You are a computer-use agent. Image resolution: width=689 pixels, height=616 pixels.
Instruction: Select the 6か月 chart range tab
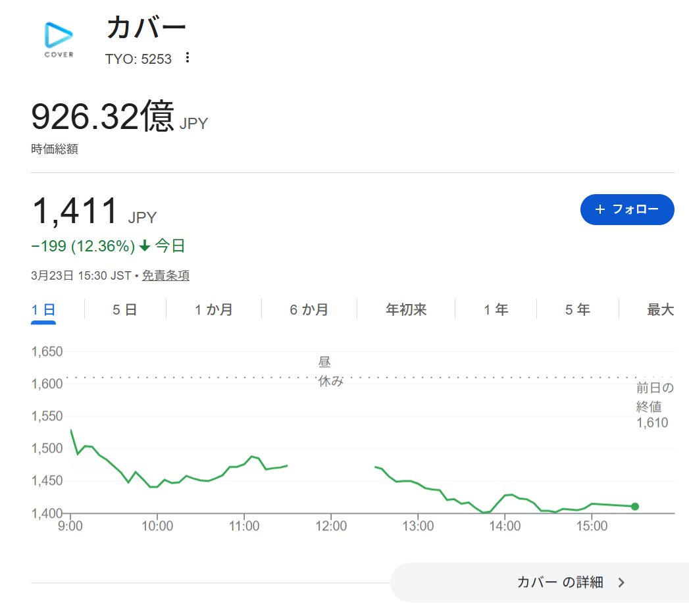309,309
